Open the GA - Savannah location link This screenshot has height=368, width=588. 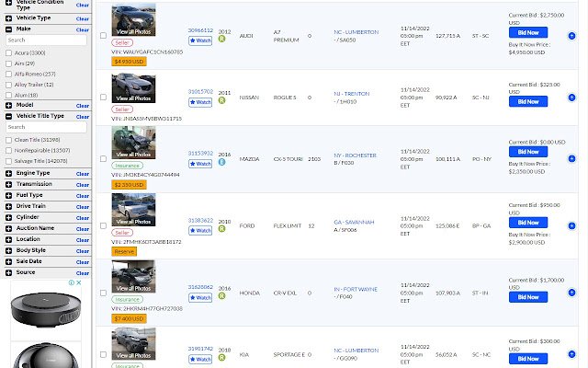pyautogui.click(x=354, y=223)
